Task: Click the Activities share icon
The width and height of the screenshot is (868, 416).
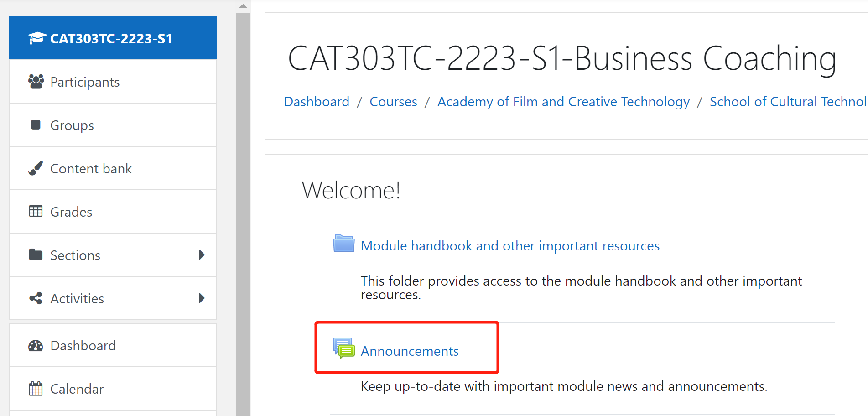Action: (x=36, y=298)
